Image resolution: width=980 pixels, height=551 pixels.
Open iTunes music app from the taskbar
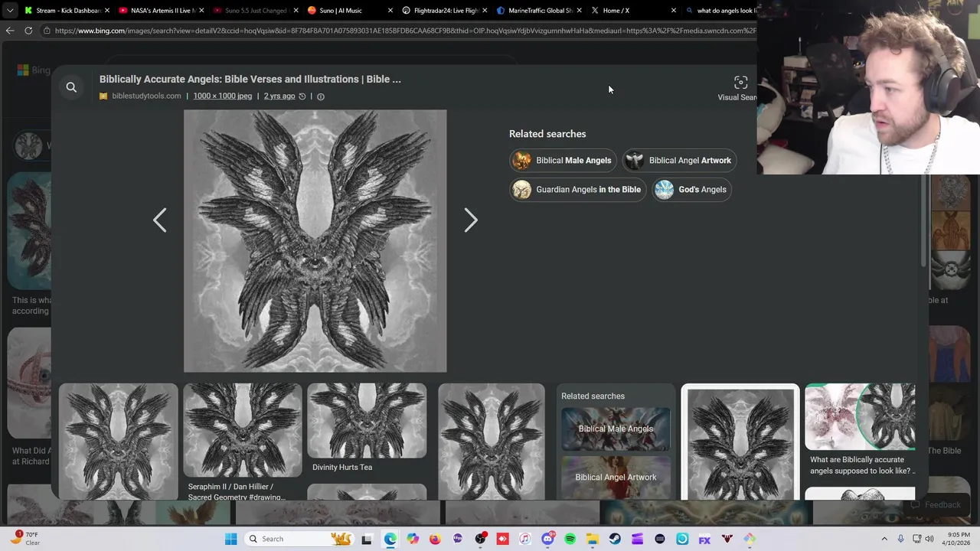click(x=525, y=539)
